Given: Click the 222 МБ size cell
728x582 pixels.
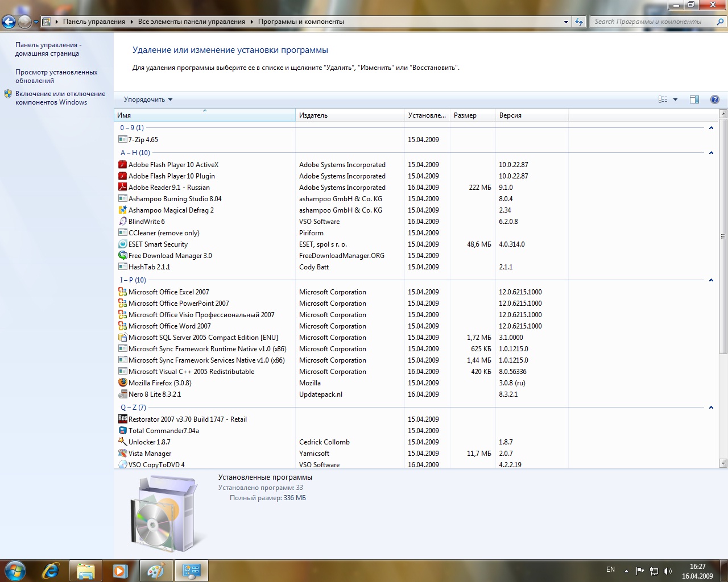Looking at the screenshot, I should coord(480,187).
